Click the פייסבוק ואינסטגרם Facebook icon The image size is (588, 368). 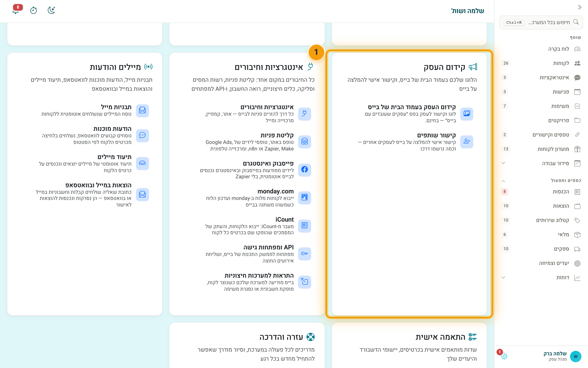tap(304, 170)
